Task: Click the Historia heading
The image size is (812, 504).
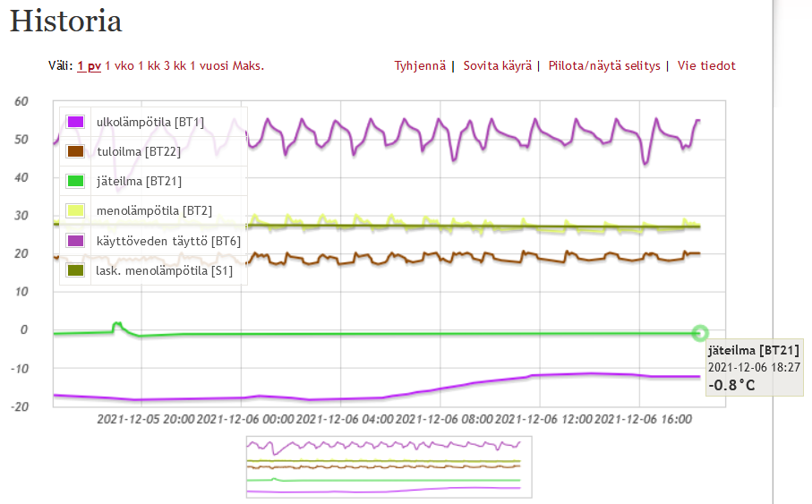Action: 65,21
